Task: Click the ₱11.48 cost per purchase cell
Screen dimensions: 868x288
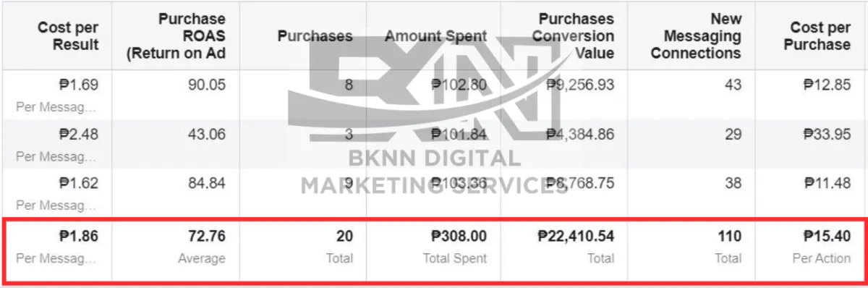Action: (x=827, y=183)
